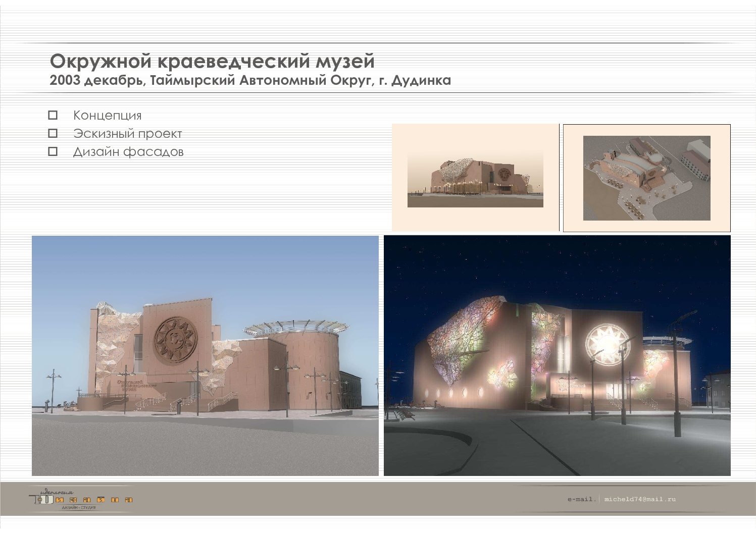The height and width of the screenshot is (534, 756).
Task: Click the 'Концепция' list item text
Action: click(x=107, y=116)
